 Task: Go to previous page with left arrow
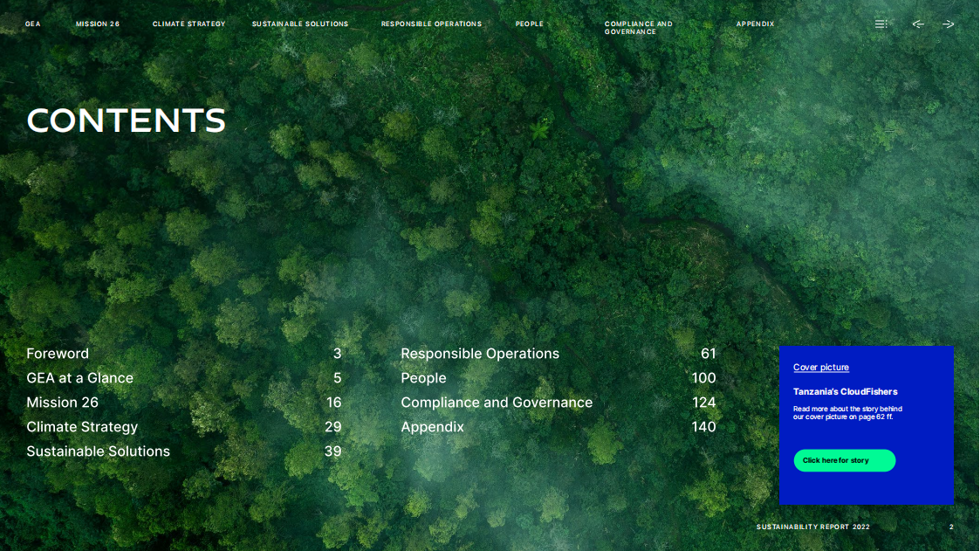tap(918, 24)
